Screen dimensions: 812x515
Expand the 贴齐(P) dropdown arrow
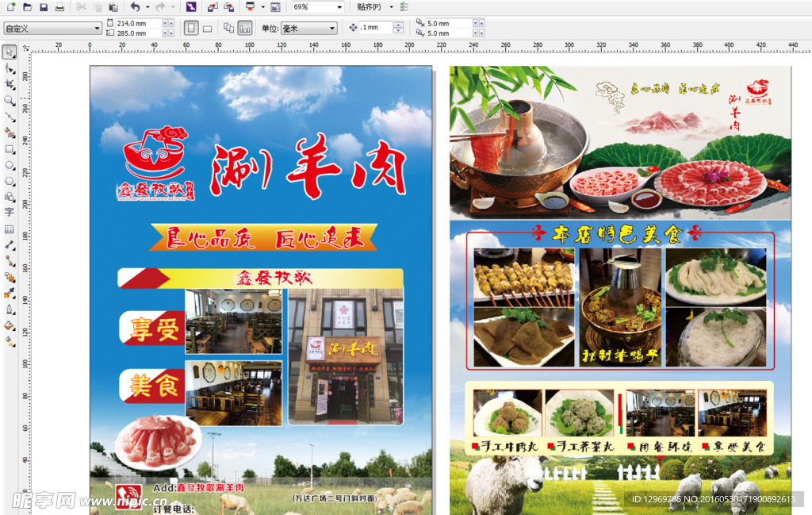(391, 6)
